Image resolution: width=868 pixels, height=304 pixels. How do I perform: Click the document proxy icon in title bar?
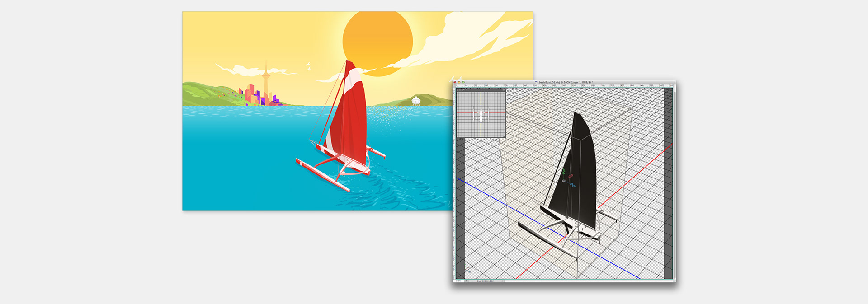pyautogui.click(x=536, y=82)
